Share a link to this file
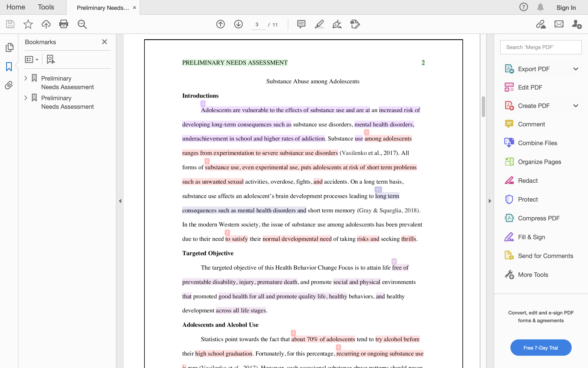The width and height of the screenshot is (588, 368). coord(541,24)
